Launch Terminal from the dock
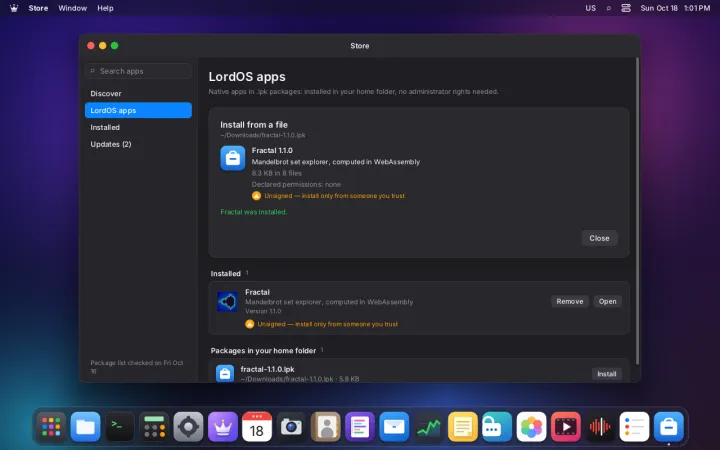 120,427
